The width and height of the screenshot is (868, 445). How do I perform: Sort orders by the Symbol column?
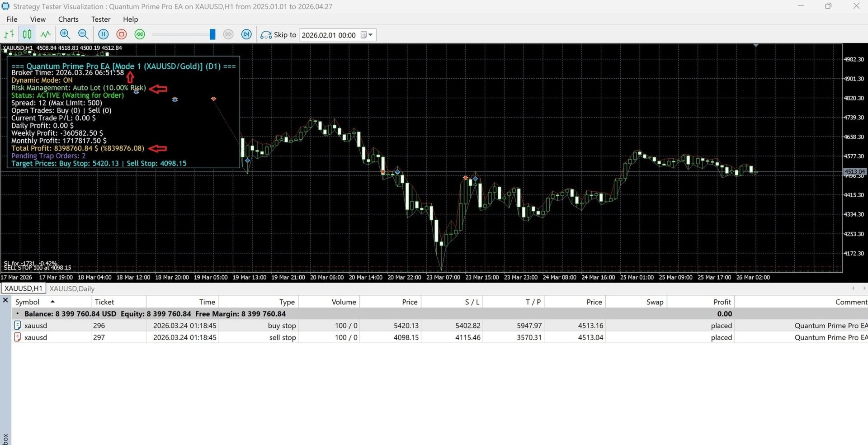coord(52,302)
